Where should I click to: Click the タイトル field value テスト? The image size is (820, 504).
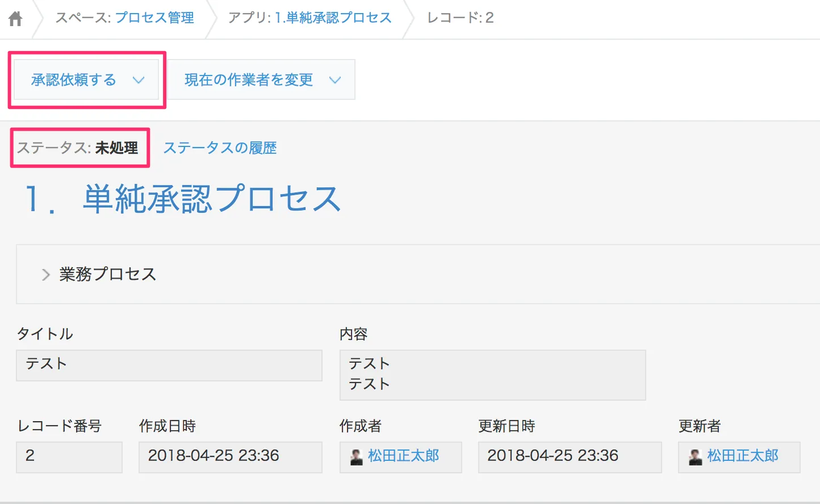(x=169, y=366)
